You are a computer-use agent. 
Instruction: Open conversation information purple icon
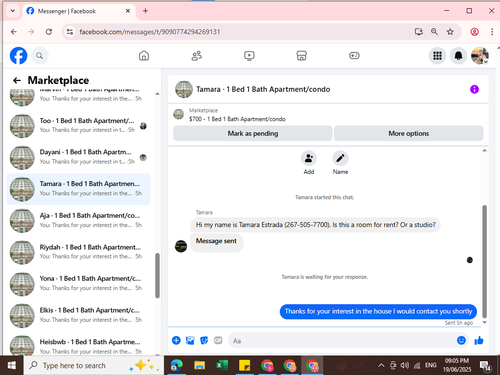point(474,89)
